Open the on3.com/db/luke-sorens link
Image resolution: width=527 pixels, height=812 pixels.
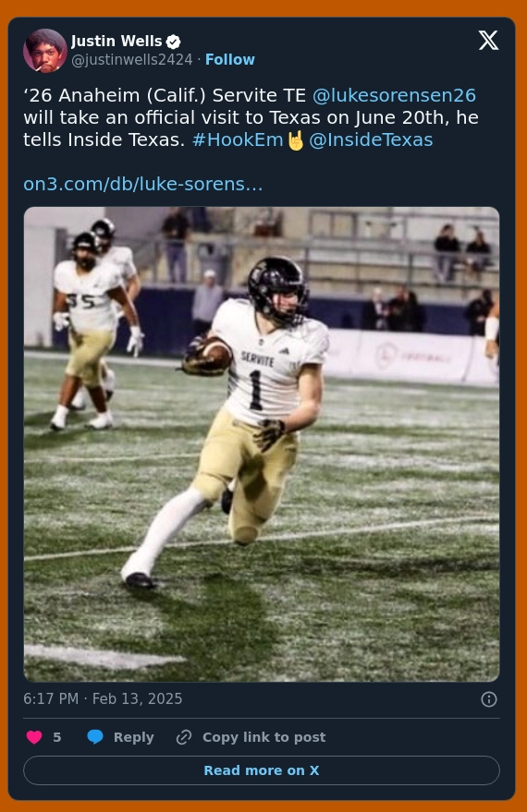coord(143,184)
